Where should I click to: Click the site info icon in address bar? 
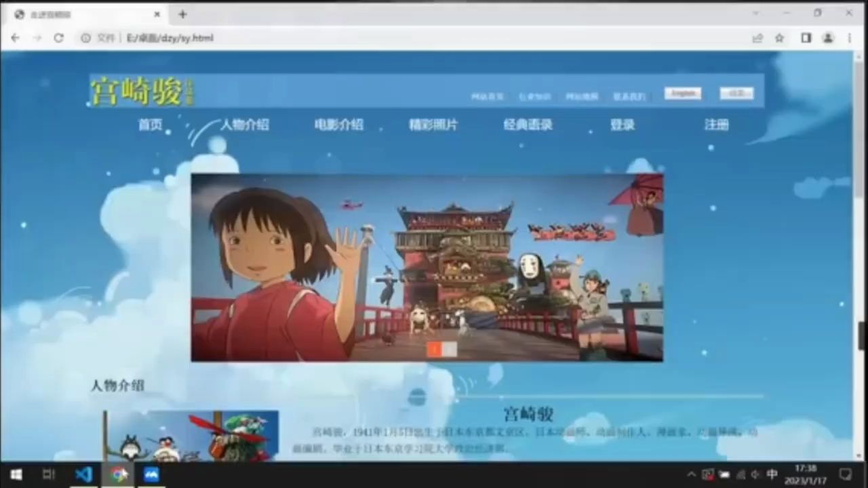point(85,38)
